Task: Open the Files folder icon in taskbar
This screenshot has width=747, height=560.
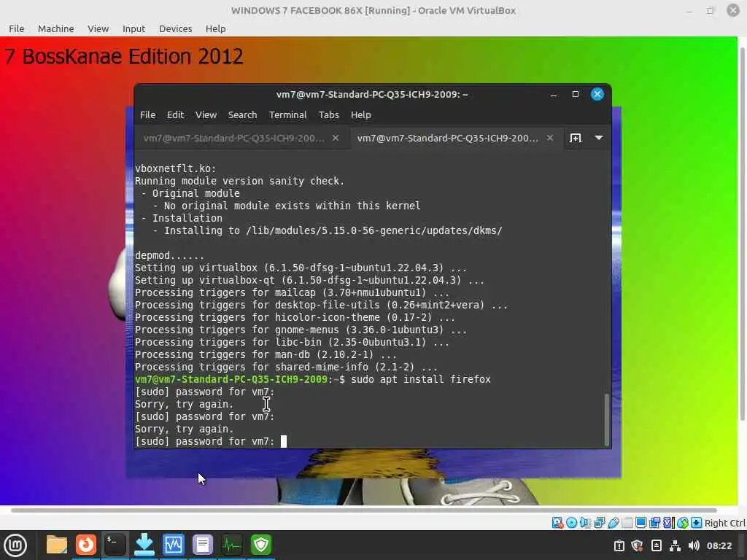Action: pyautogui.click(x=57, y=545)
